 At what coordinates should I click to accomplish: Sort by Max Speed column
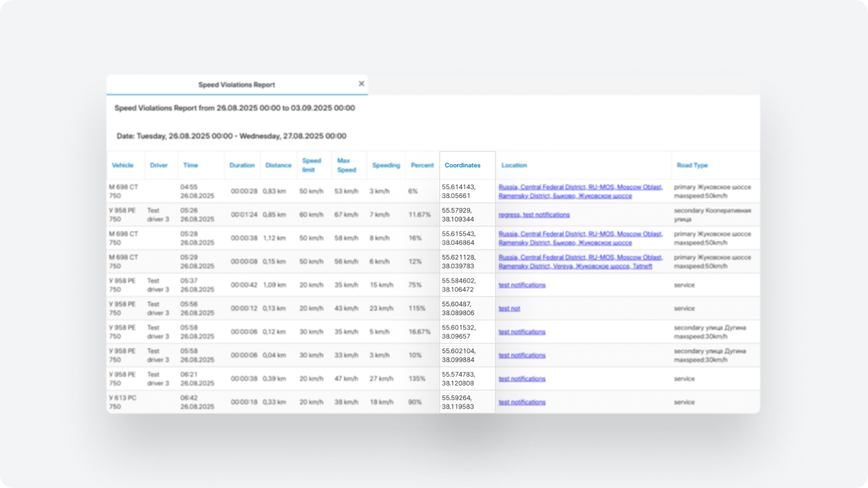pyautogui.click(x=347, y=165)
